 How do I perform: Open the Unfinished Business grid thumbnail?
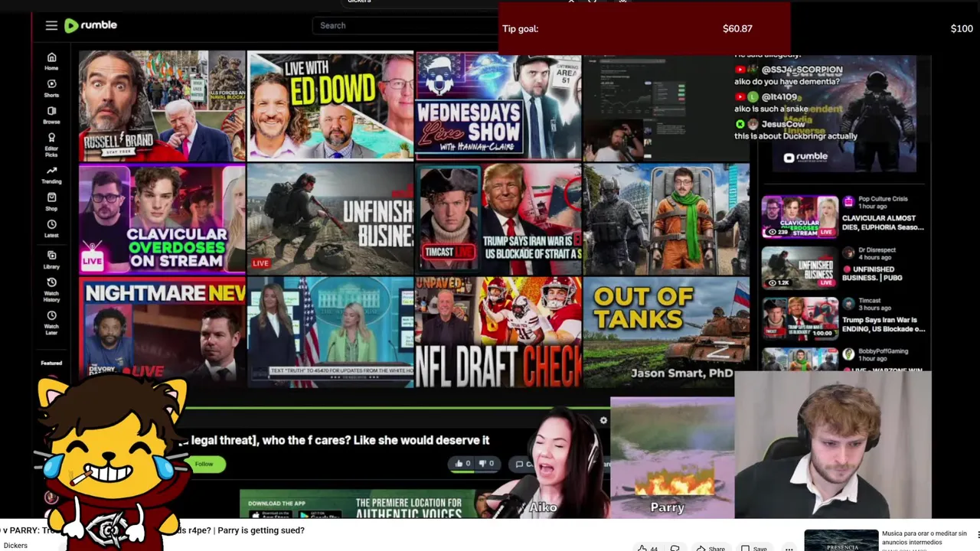pos(331,219)
